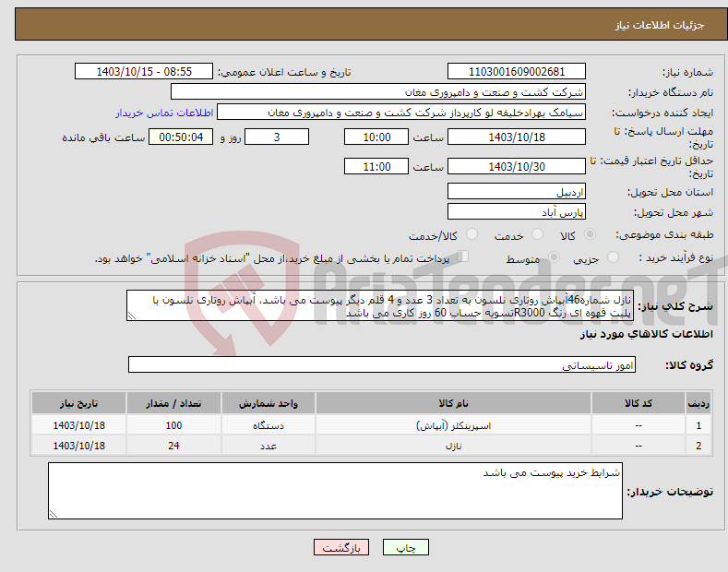The width and height of the screenshot is (728, 572).
Task: Click the شرح کلی نیاز description textarea
Action: [380, 305]
